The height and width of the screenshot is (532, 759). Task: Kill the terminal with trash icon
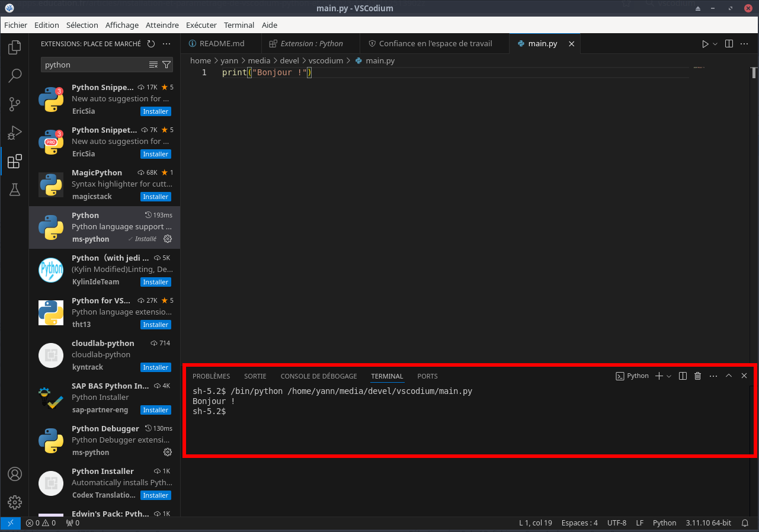coord(697,376)
